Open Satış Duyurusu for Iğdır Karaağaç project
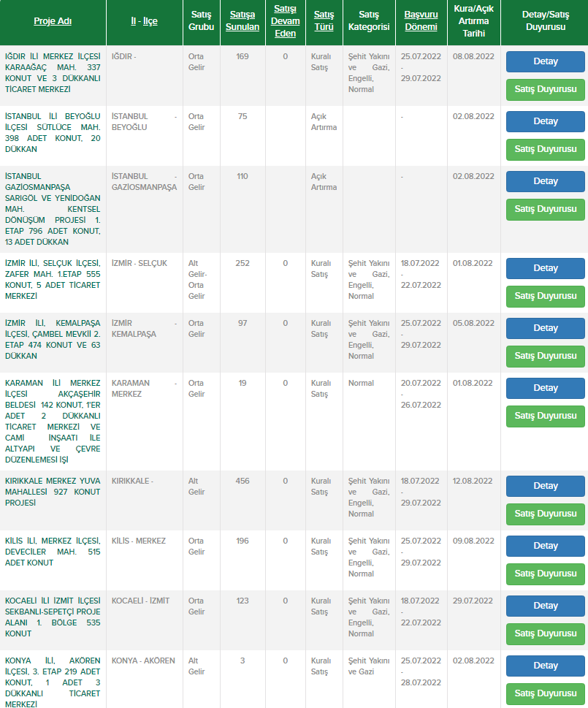This screenshot has height=708, width=588. pyautogui.click(x=545, y=89)
